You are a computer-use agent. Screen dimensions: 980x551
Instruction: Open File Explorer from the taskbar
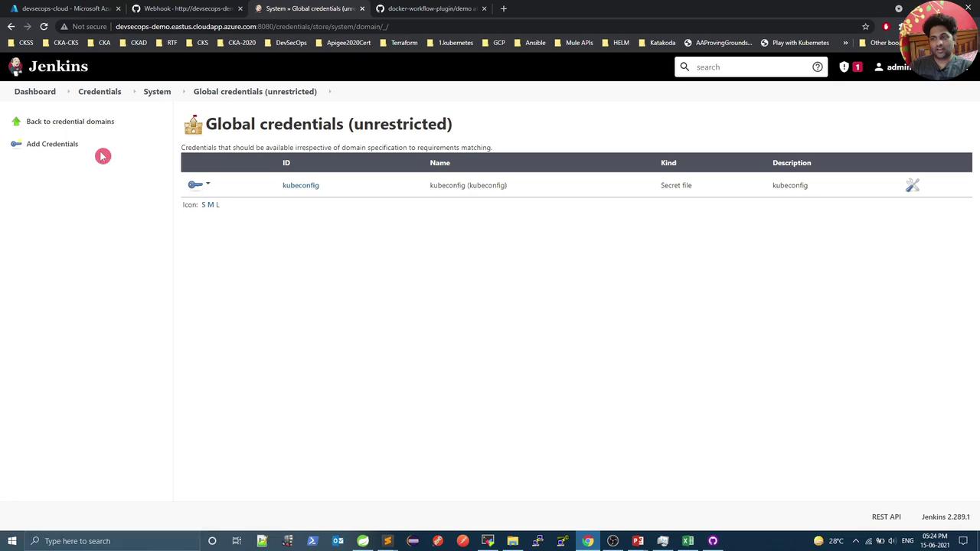click(x=512, y=541)
